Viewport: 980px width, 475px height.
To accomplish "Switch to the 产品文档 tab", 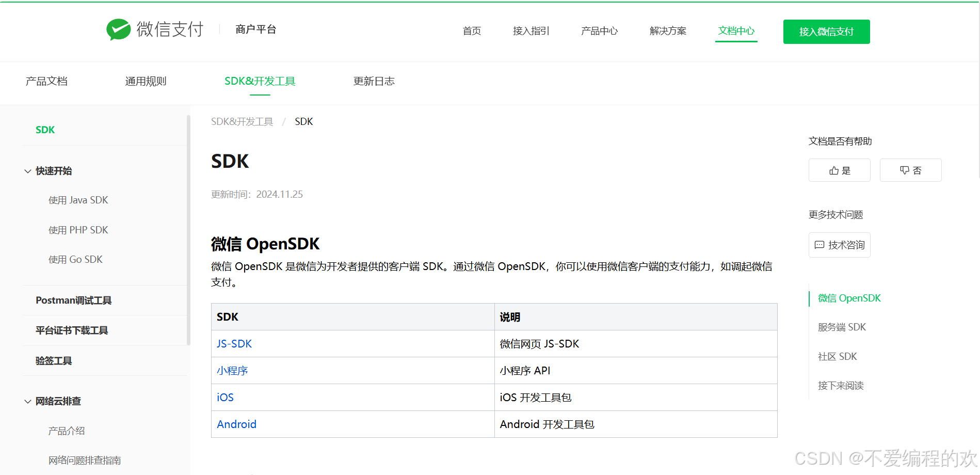I will coord(46,81).
